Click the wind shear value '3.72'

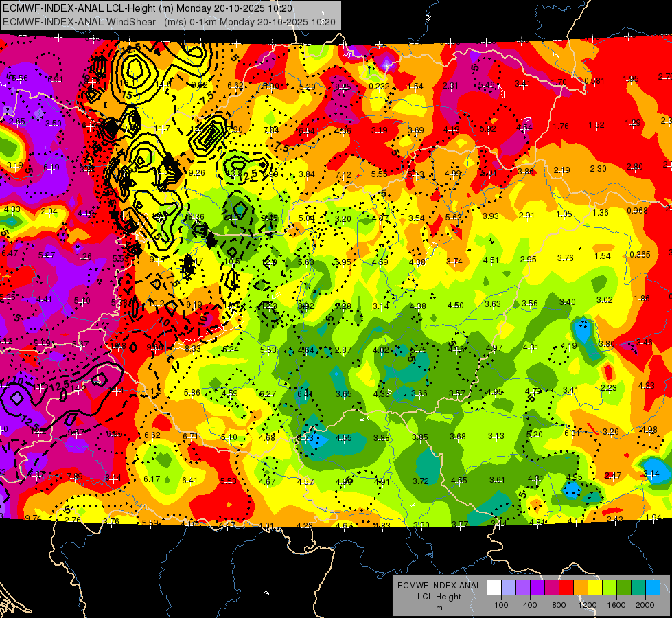[420, 481]
